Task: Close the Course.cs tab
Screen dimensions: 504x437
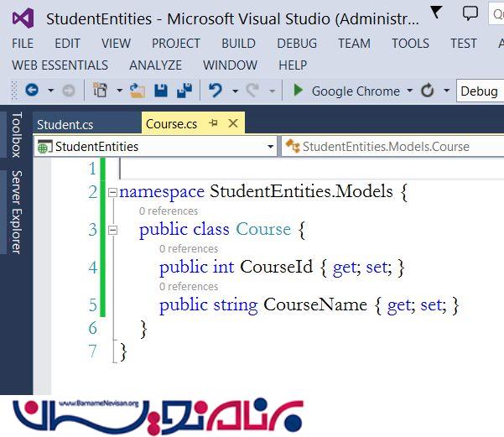Action: click(x=233, y=123)
